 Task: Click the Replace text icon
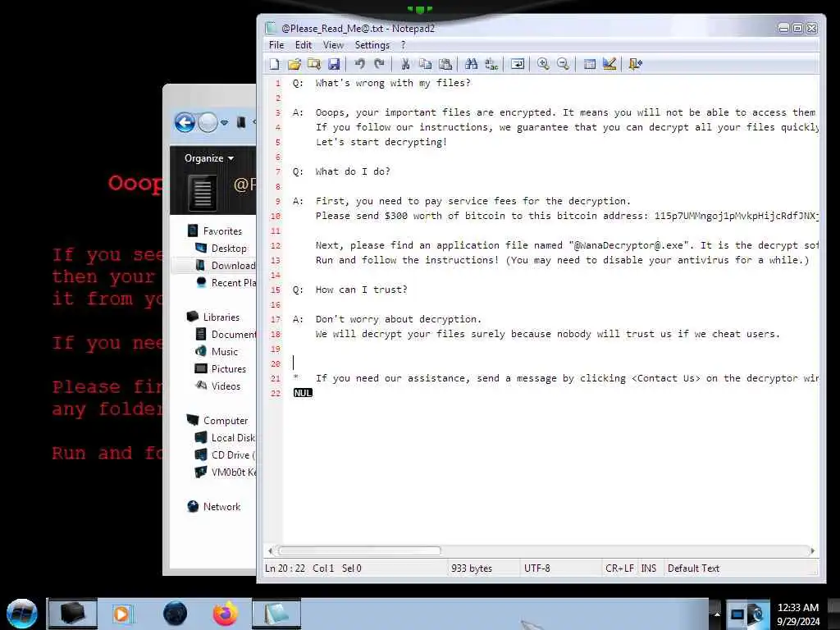click(x=491, y=64)
